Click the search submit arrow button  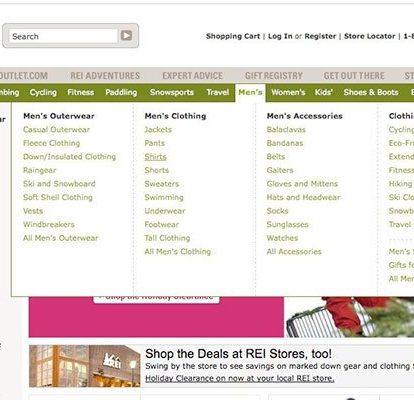coord(126,35)
